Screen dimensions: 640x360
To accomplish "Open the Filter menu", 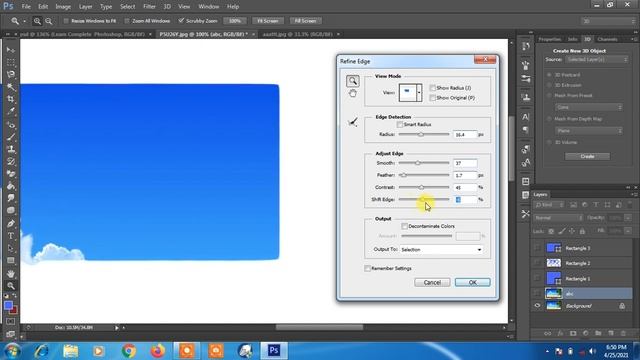I will [x=149, y=7].
